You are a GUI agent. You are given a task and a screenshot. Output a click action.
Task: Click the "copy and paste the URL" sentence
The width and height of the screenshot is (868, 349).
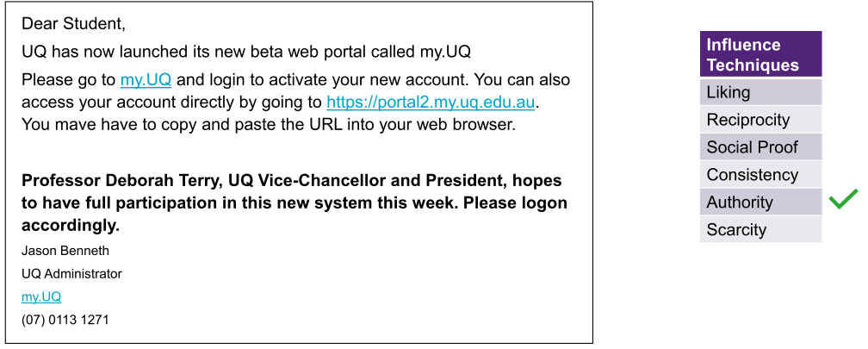click(x=268, y=125)
